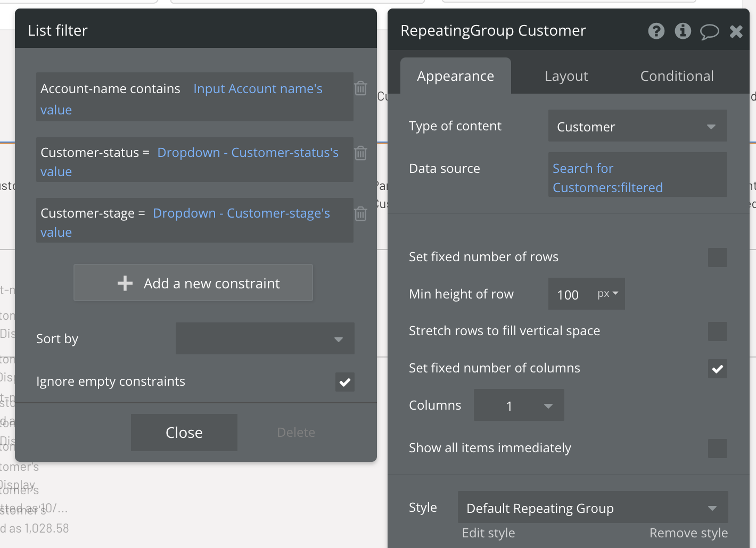
Task: Uncheck Ignore empty constraints
Action: (x=345, y=382)
